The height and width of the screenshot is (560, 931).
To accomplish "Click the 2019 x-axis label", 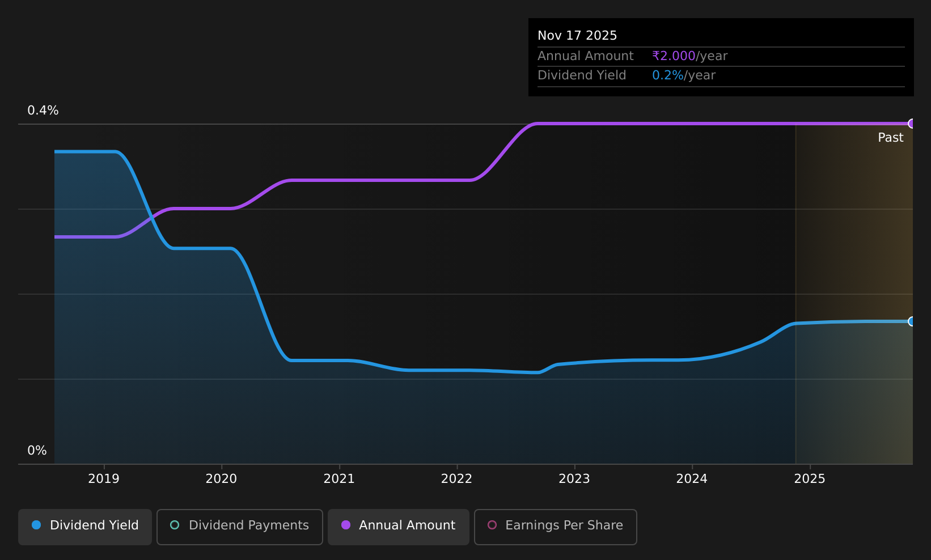I will point(104,479).
